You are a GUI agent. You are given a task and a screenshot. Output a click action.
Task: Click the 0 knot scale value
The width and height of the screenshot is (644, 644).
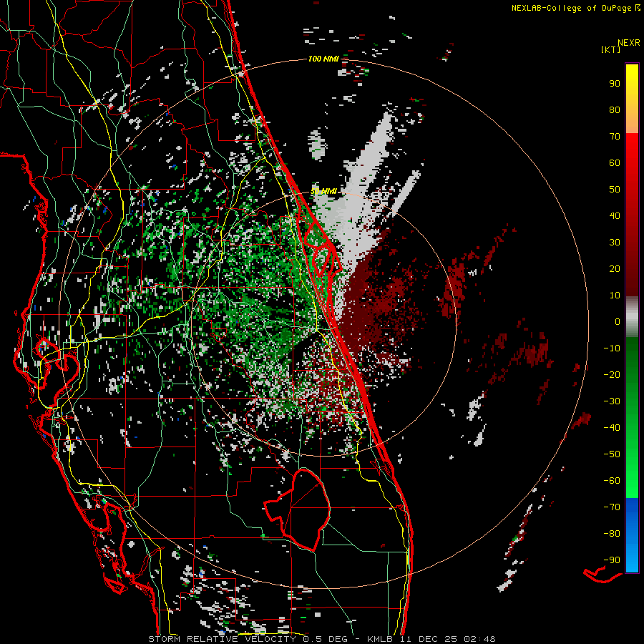(618, 321)
